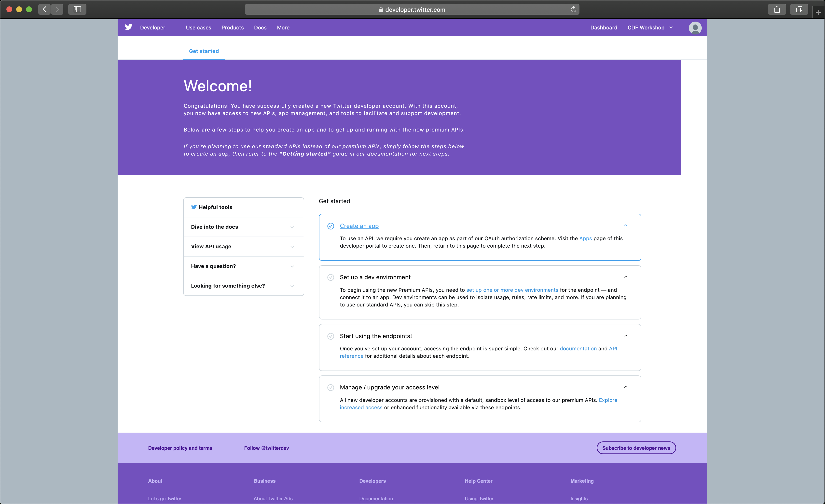The image size is (825, 504).
Task: Open the Products menu
Action: click(x=232, y=27)
